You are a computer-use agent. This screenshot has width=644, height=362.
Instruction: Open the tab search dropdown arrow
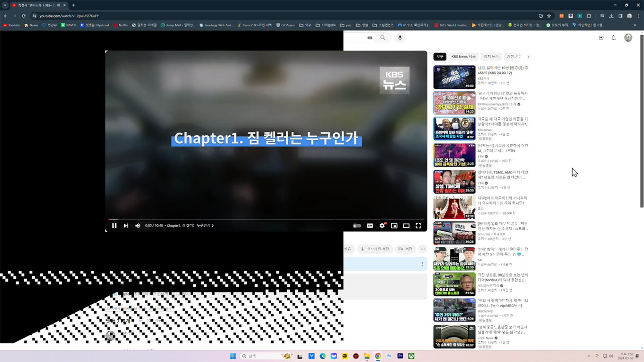coord(6,5)
